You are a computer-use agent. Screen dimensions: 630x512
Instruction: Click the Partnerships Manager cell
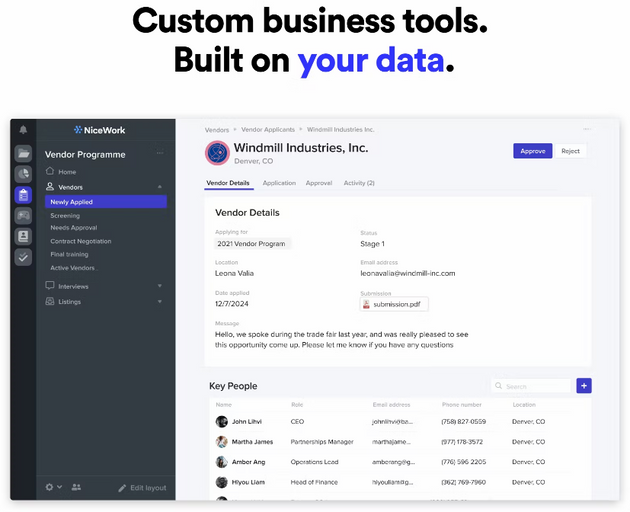(322, 442)
